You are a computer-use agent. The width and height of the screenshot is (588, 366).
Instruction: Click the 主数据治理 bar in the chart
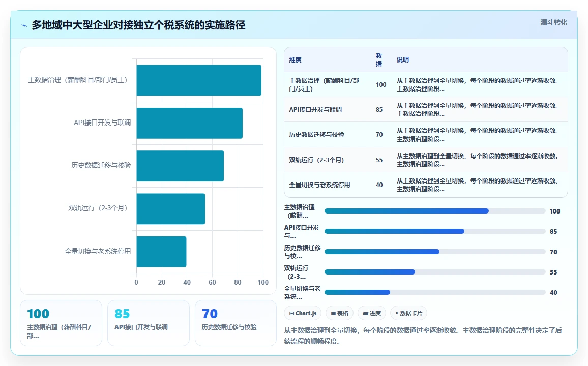pyautogui.click(x=199, y=80)
